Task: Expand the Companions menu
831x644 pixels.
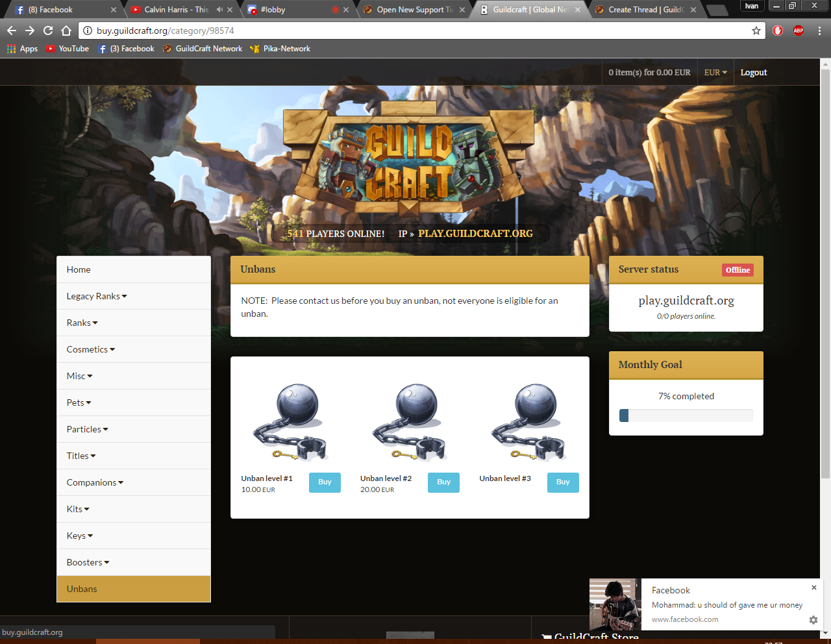Action: (x=134, y=482)
